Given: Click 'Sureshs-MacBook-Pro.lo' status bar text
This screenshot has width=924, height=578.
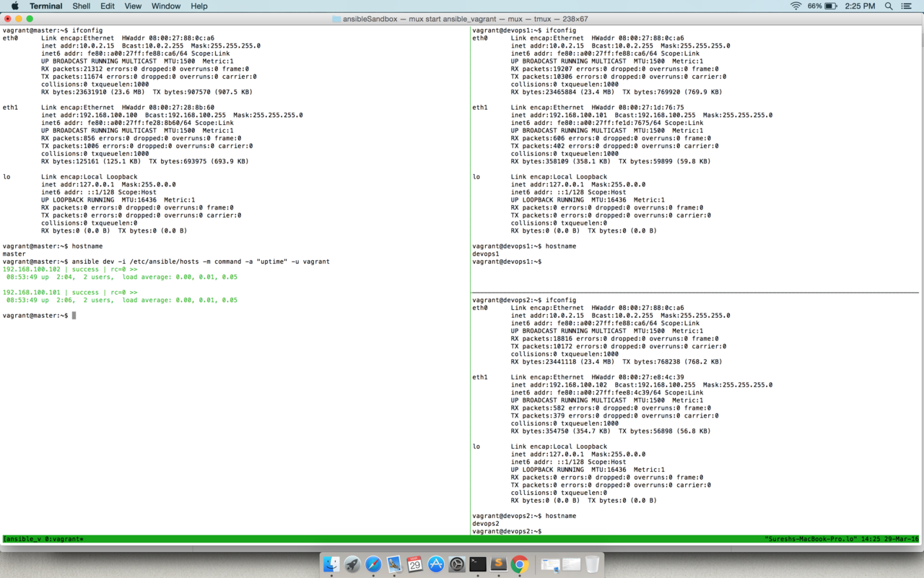Looking at the screenshot, I should [812, 539].
